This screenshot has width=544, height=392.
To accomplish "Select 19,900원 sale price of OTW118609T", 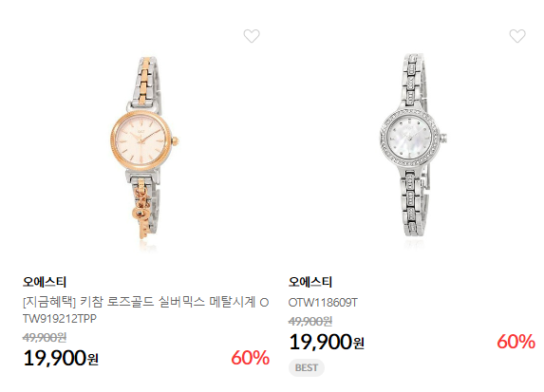I will click(327, 342).
